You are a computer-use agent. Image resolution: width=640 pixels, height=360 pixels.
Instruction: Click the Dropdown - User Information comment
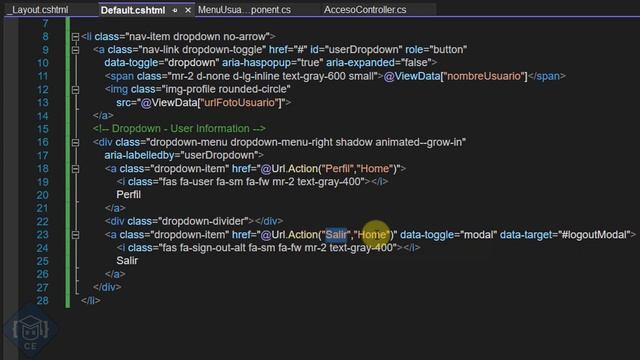(179, 129)
